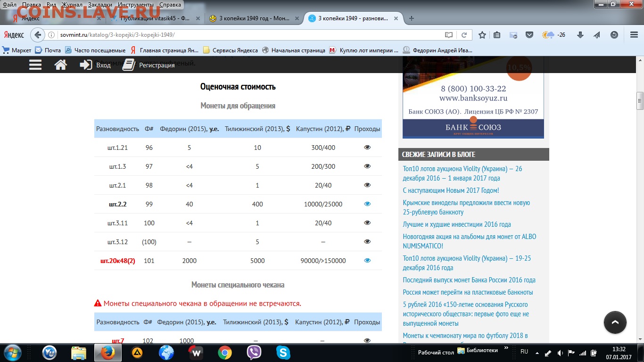Open the Маркет bookmark
Screen dimensions: 644x362
point(17,50)
